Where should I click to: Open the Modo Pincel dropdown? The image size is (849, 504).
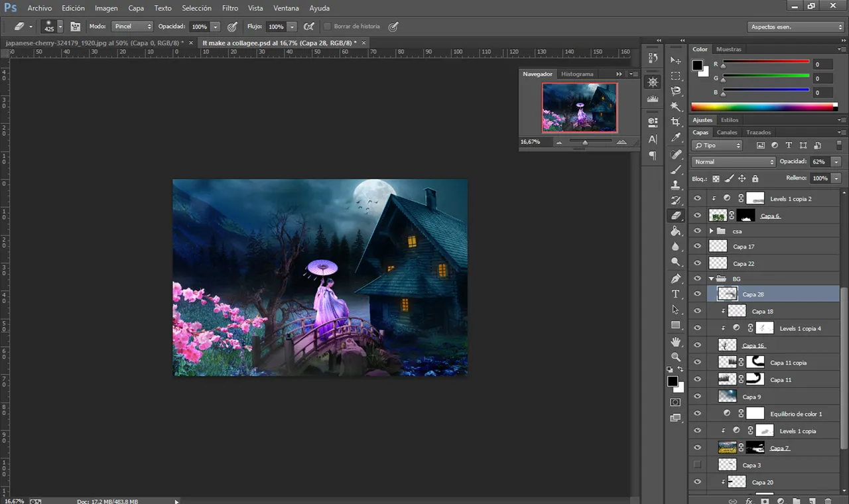coord(132,27)
